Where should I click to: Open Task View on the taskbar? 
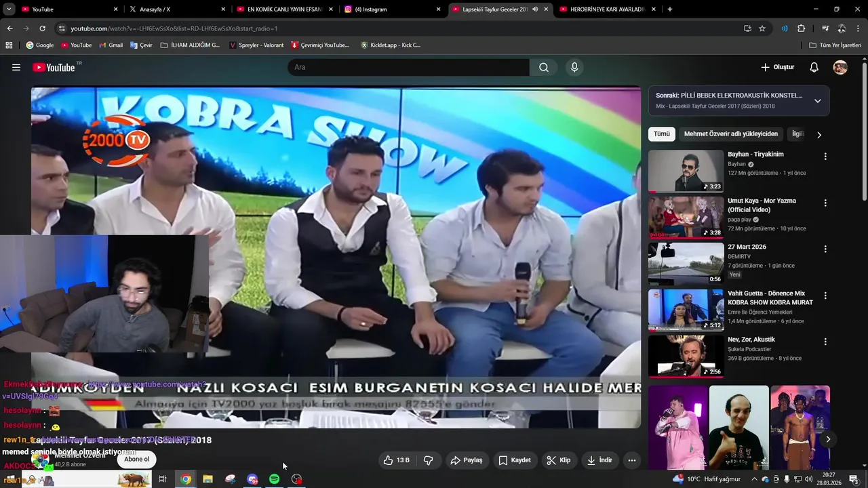[163, 479]
